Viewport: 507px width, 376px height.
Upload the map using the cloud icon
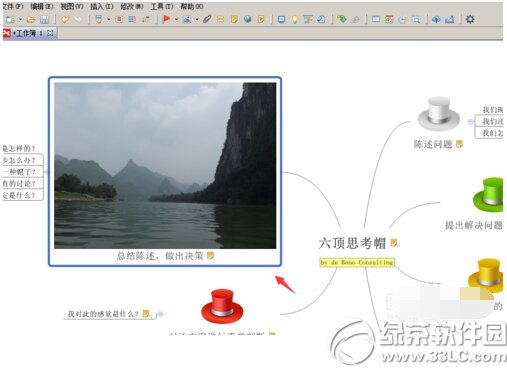[436, 20]
